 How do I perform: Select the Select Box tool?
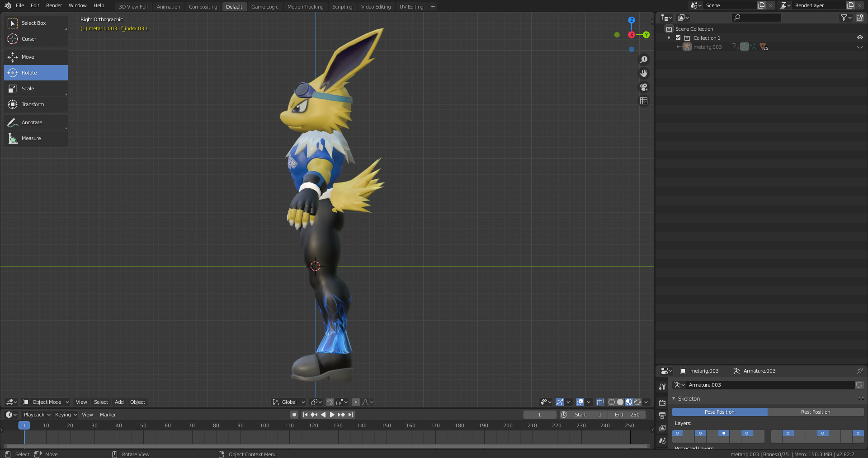36,23
